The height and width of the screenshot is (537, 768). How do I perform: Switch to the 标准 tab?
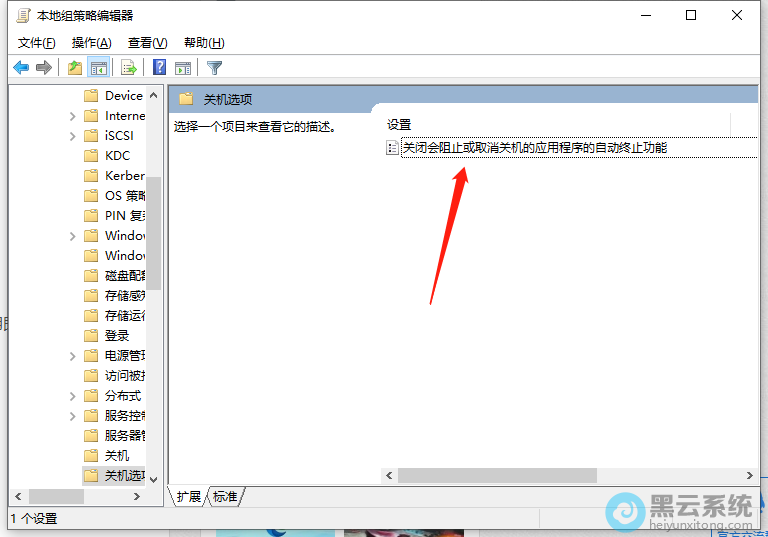(226, 496)
